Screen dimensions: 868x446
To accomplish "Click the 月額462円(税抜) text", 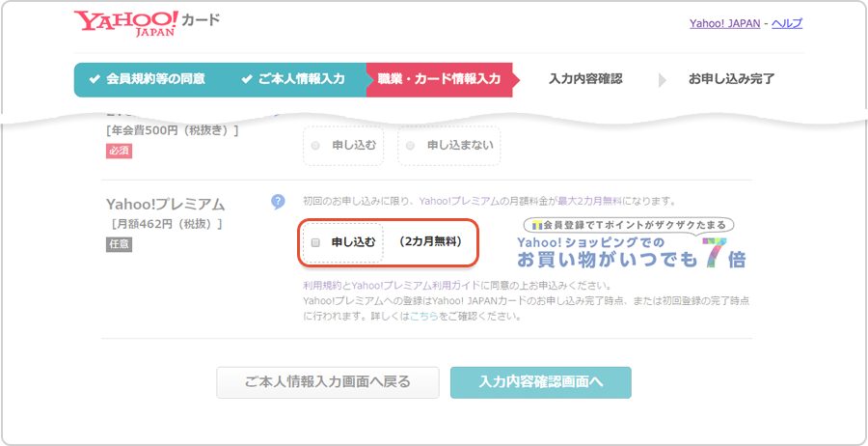I will pos(167,224).
